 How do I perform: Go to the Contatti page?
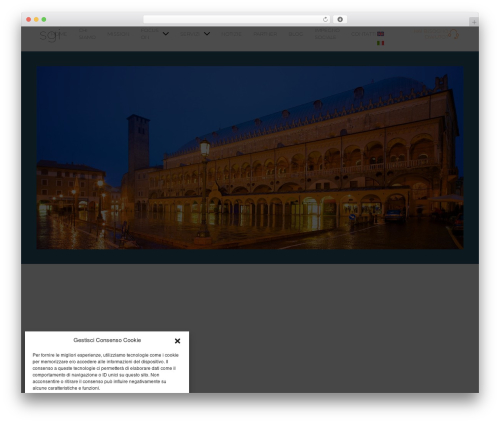click(x=363, y=34)
